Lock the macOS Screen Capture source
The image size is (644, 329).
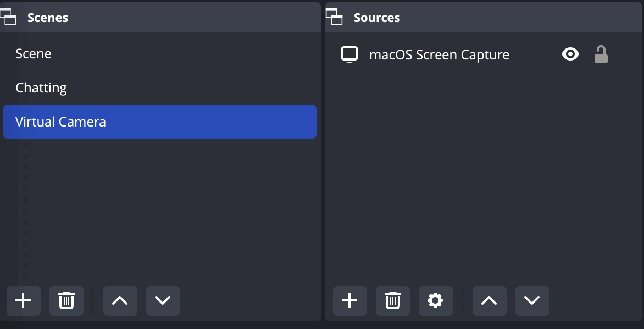(601, 54)
